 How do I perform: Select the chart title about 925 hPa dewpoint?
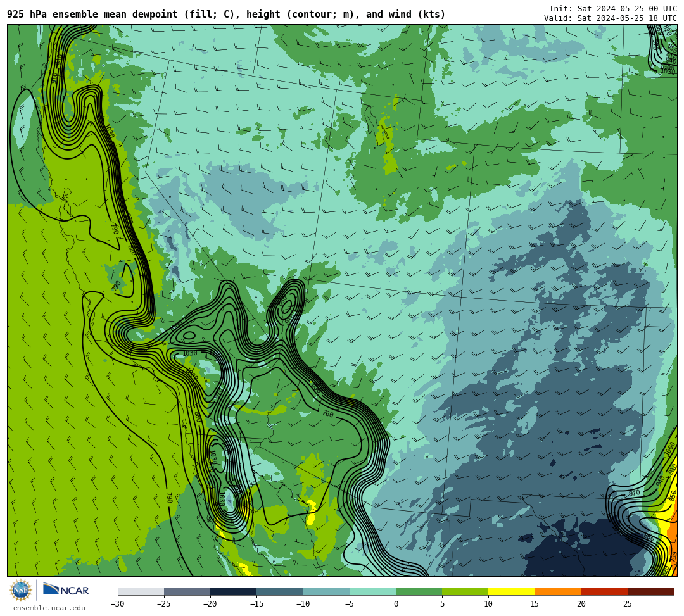(226, 15)
